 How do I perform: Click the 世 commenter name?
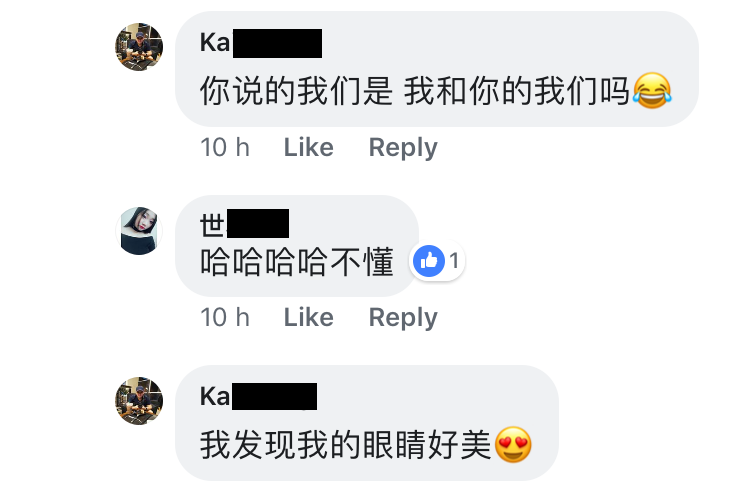point(244,224)
